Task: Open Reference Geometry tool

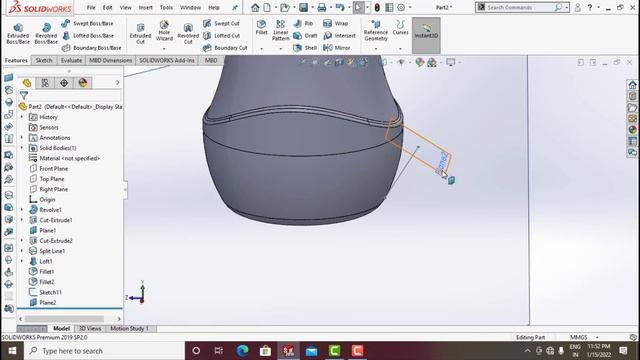Action: click(376, 30)
